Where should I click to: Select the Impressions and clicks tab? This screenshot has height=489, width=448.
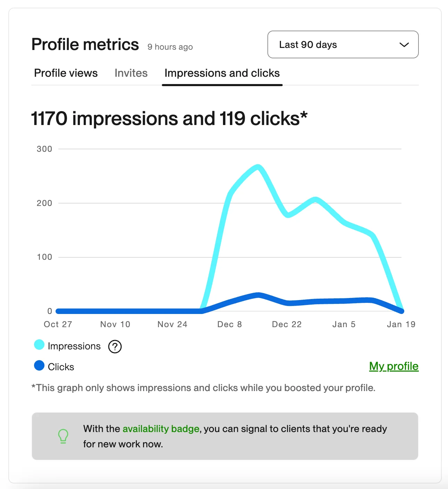coord(222,73)
